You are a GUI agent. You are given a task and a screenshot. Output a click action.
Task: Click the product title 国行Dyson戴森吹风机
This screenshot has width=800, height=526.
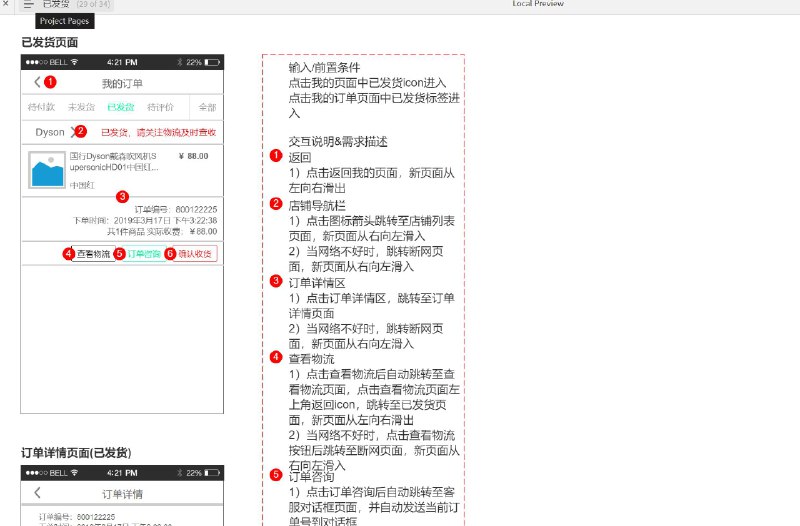point(114,161)
